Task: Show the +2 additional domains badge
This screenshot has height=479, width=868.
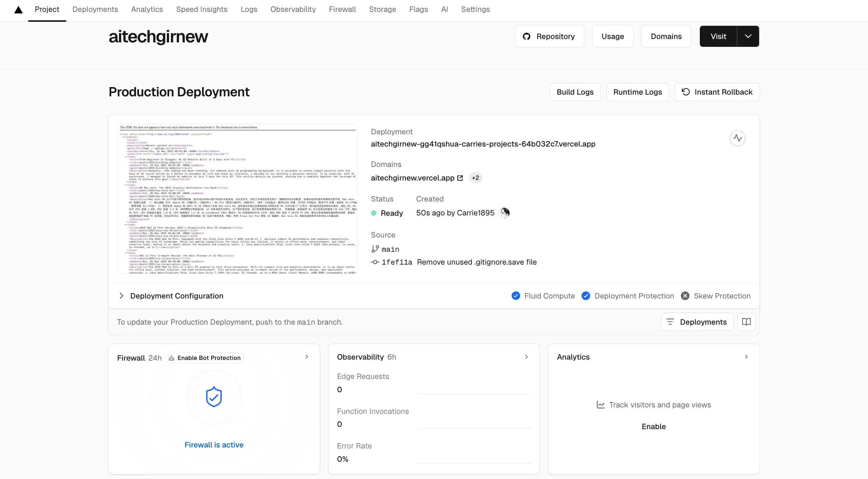Action: pos(475,178)
